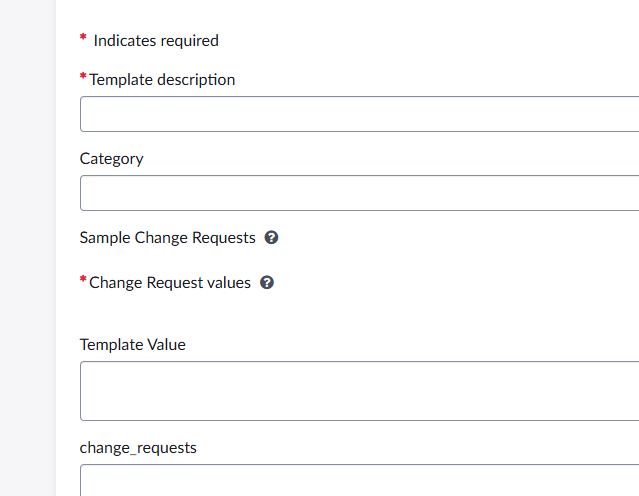Focus the change_requests input field
Image resolution: width=639 pixels, height=496 pixels.
(359, 480)
